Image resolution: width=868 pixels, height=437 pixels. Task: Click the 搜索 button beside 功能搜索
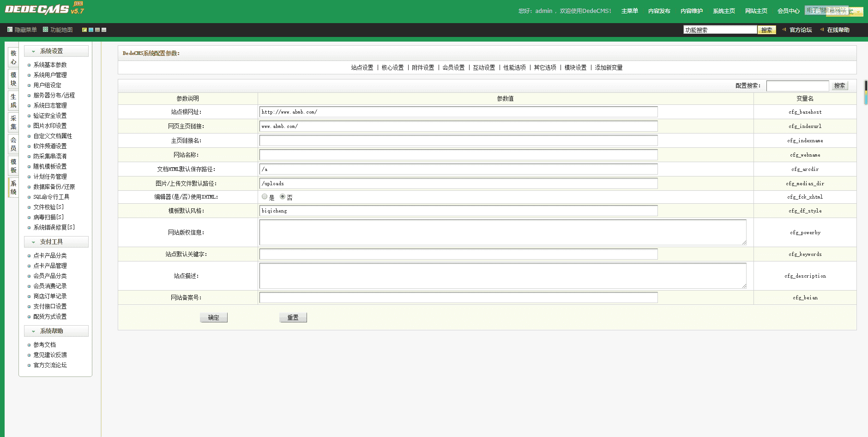(767, 30)
